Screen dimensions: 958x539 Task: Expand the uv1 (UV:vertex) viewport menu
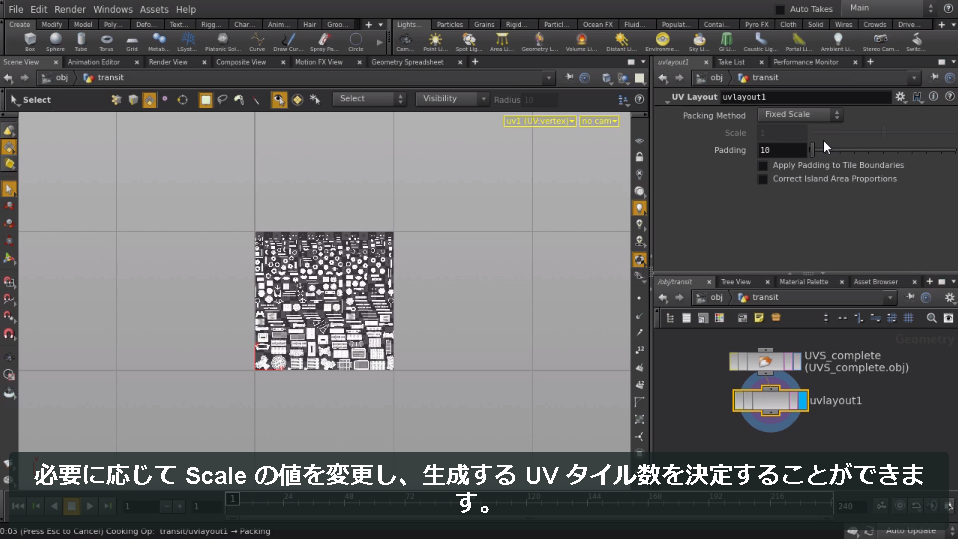[539, 121]
